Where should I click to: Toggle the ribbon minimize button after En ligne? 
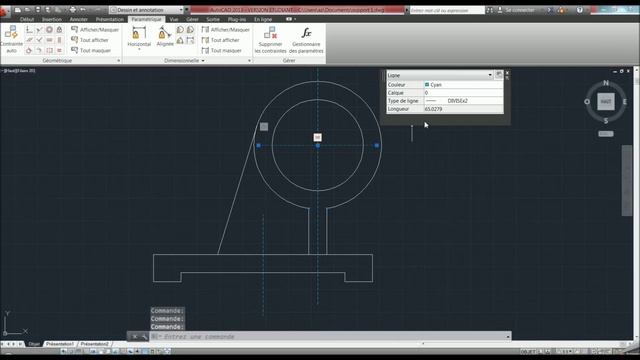(289, 19)
